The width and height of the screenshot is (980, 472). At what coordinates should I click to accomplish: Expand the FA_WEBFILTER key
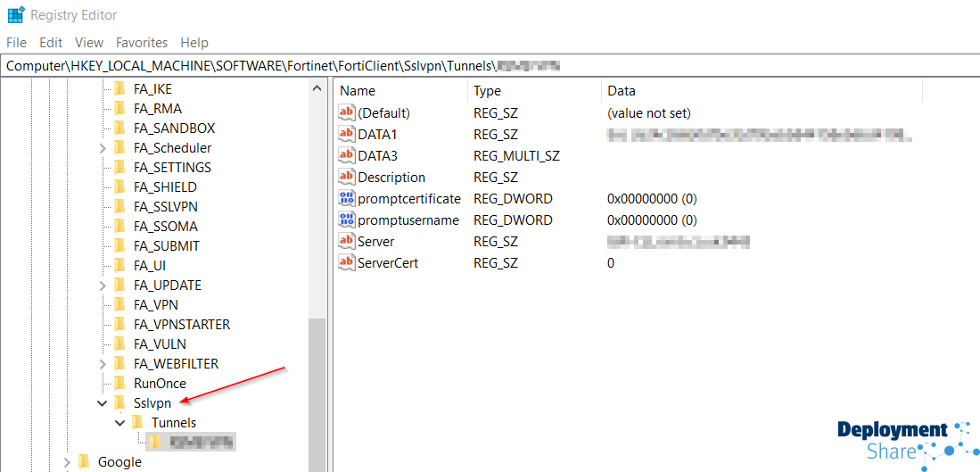pyautogui.click(x=103, y=364)
